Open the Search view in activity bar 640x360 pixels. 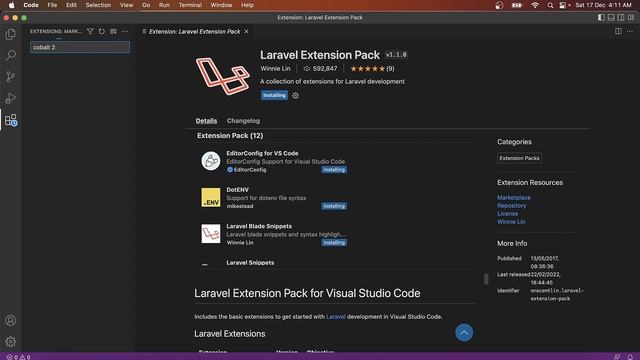tap(11, 55)
